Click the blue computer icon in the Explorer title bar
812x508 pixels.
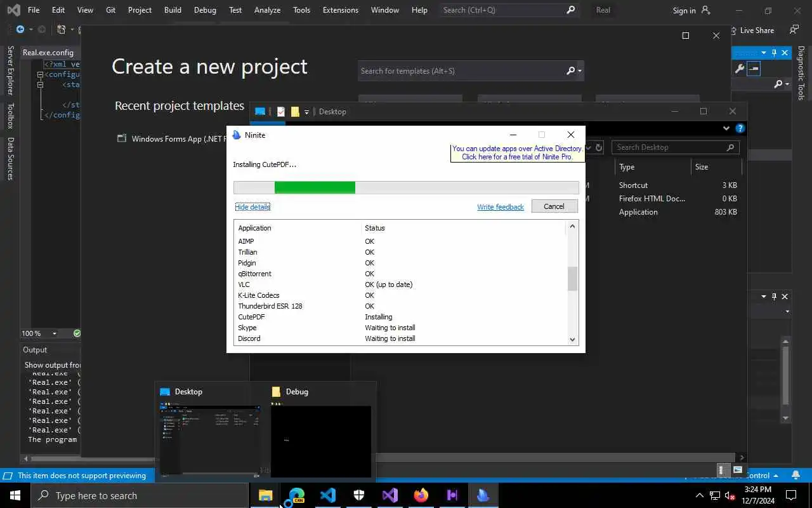[259, 112]
